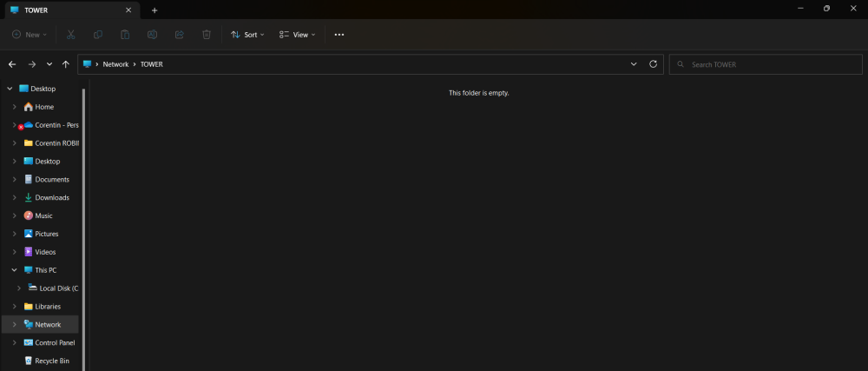This screenshot has width=868, height=371.
Task: Expand the Corentin ROBII folder node
Action: [15, 142]
